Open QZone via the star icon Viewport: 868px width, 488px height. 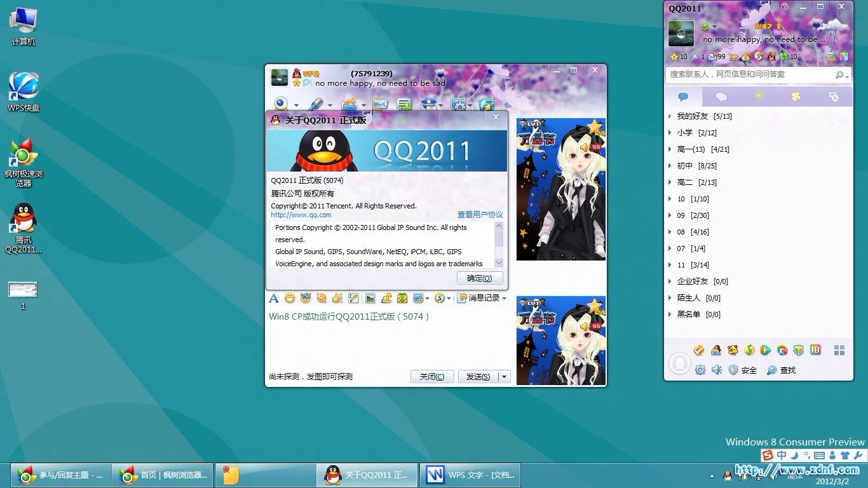pos(674,57)
